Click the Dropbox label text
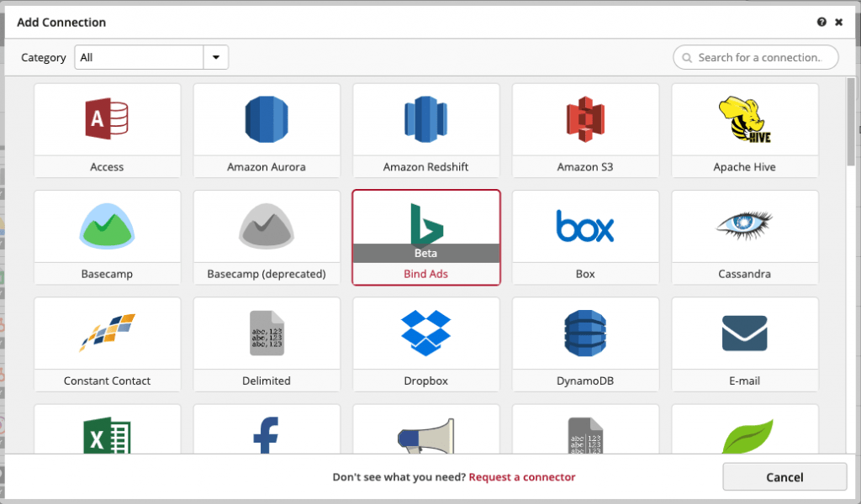861x504 pixels. pos(426,381)
